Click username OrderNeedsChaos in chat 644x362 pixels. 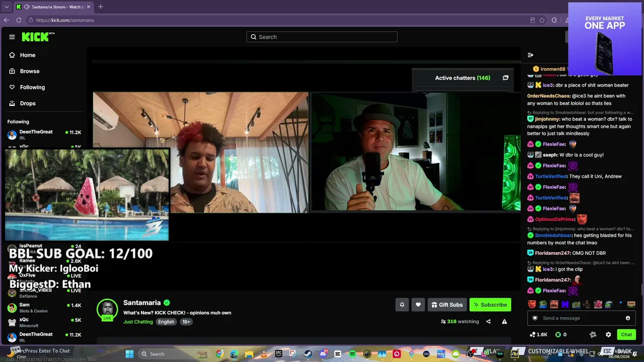tap(549, 96)
